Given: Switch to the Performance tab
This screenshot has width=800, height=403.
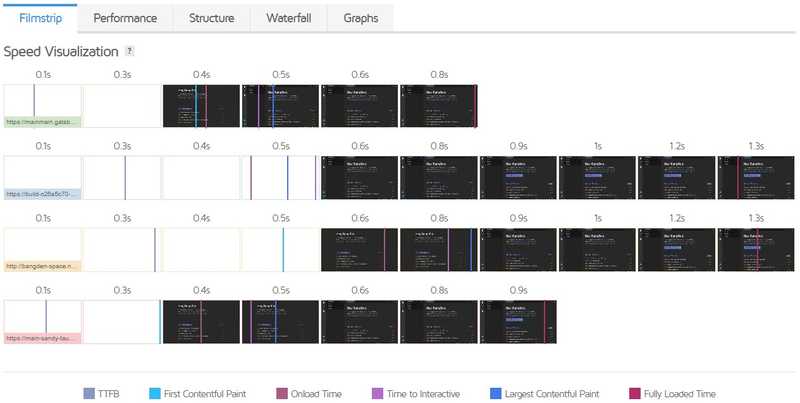Looking at the screenshot, I should point(127,18).
